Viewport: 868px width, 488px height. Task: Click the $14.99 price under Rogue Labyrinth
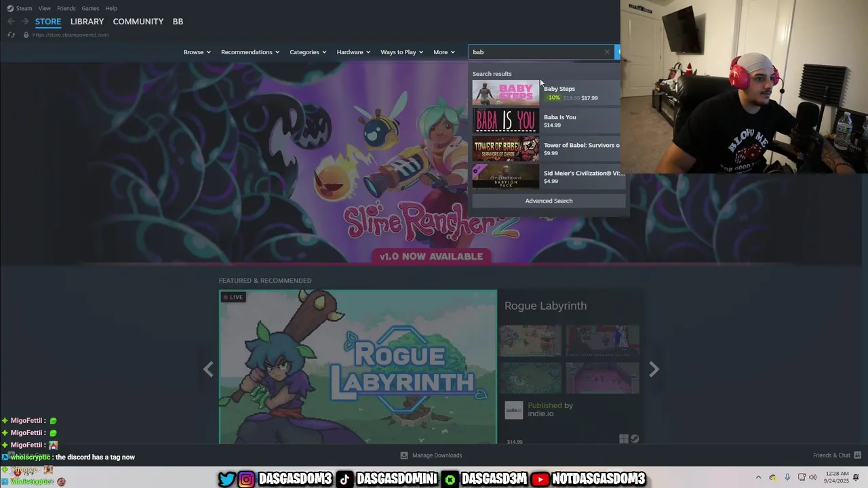pos(515,442)
